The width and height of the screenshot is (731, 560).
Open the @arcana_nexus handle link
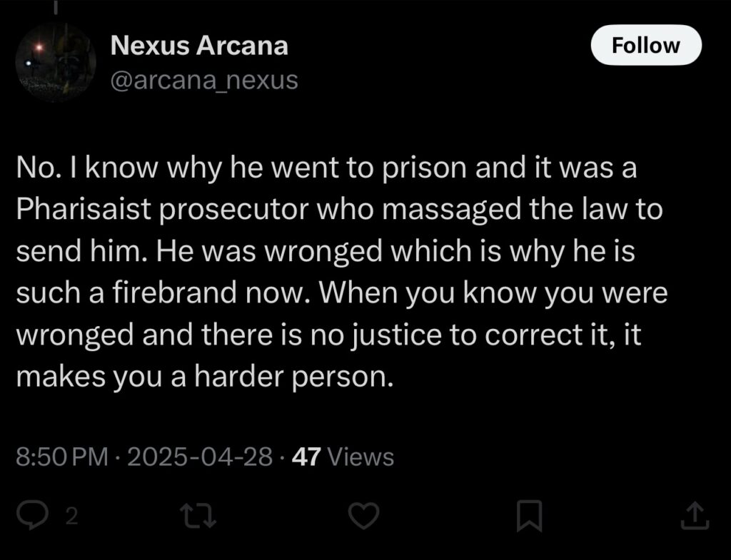[204, 80]
